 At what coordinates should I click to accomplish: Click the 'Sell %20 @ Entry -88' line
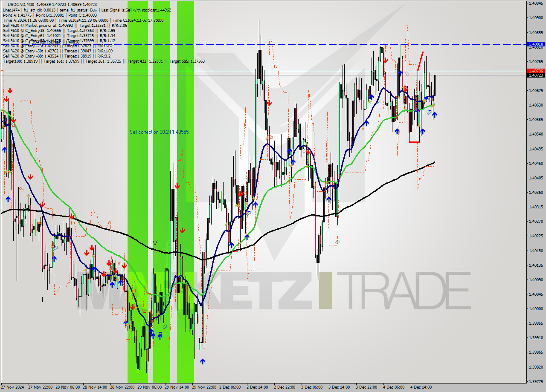[56, 56]
